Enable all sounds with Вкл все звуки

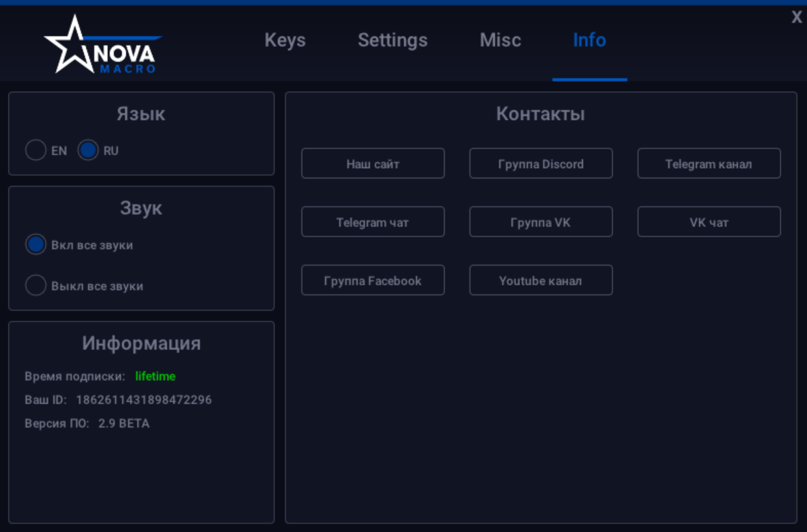(36, 244)
